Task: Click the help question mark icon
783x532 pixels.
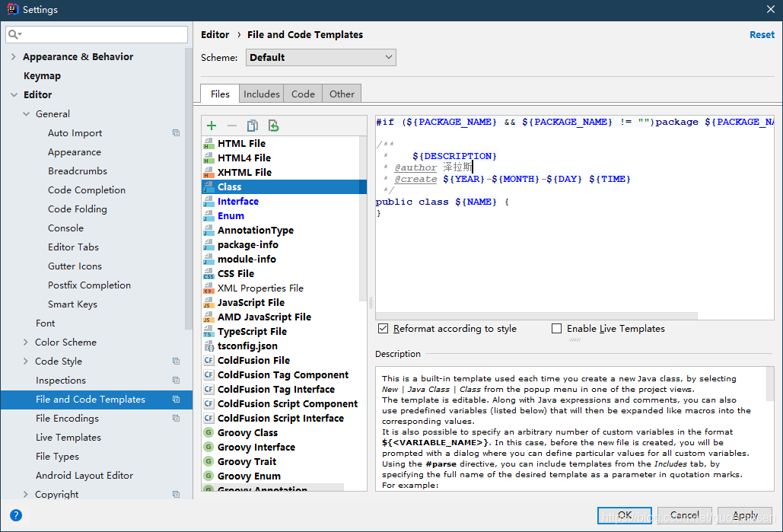Action: pyautogui.click(x=16, y=515)
